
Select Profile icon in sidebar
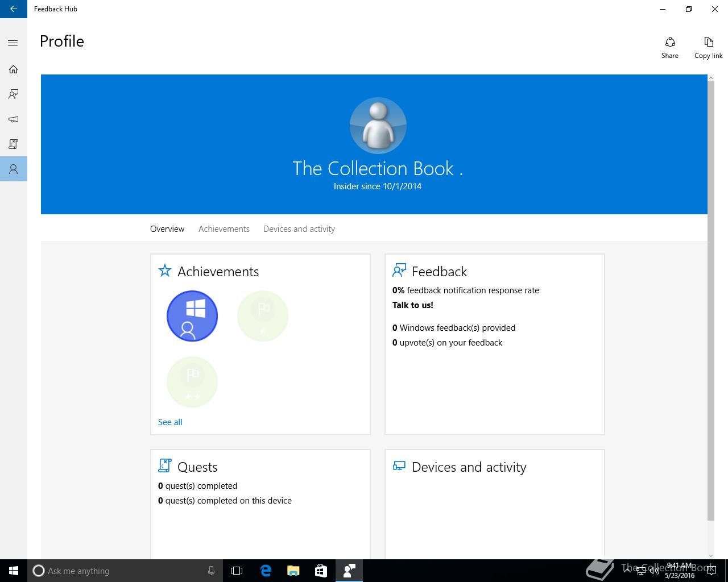tap(14, 169)
